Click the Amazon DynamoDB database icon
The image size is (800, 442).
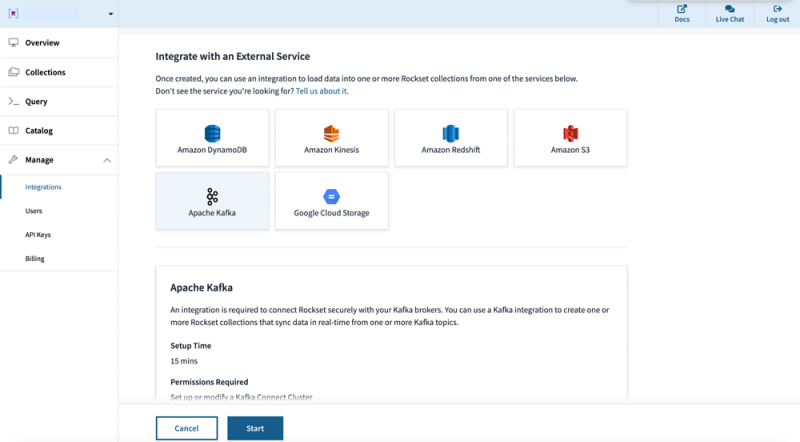pos(212,133)
